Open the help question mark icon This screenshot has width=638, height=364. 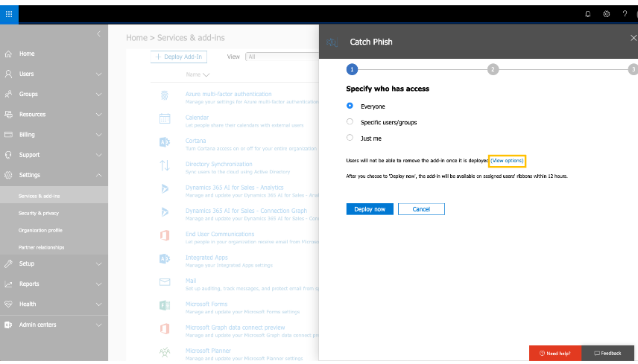click(625, 14)
